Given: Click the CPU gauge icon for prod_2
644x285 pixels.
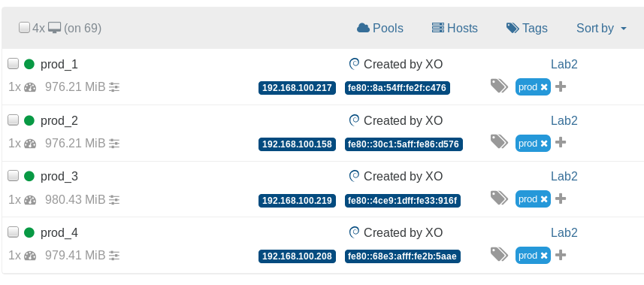Looking at the screenshot, I should coord(30,144).
